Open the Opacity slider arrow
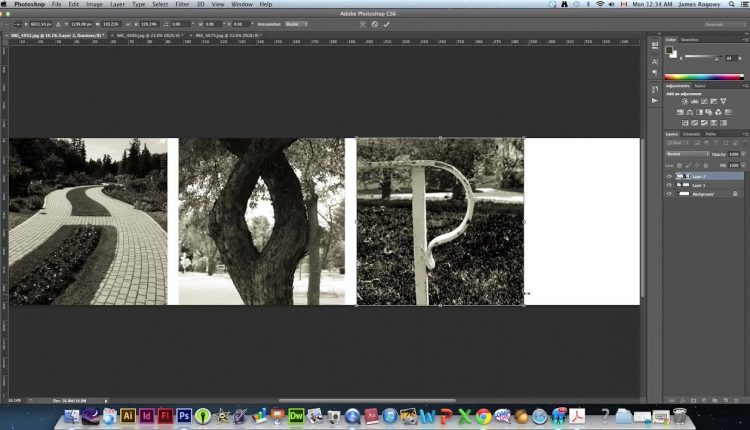Image resolution: width=750 pixels, height=430 pixels. pyautogui.click(x=743, y=154)
